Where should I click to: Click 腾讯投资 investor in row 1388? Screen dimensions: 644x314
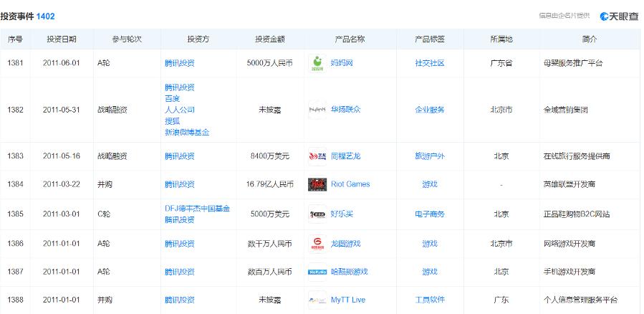[180, 300]
